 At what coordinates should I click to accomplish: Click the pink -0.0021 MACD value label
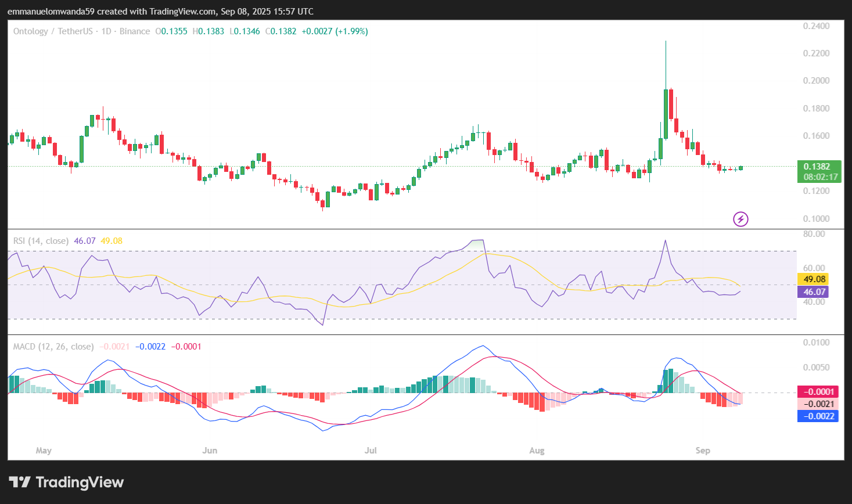point(818,404)
